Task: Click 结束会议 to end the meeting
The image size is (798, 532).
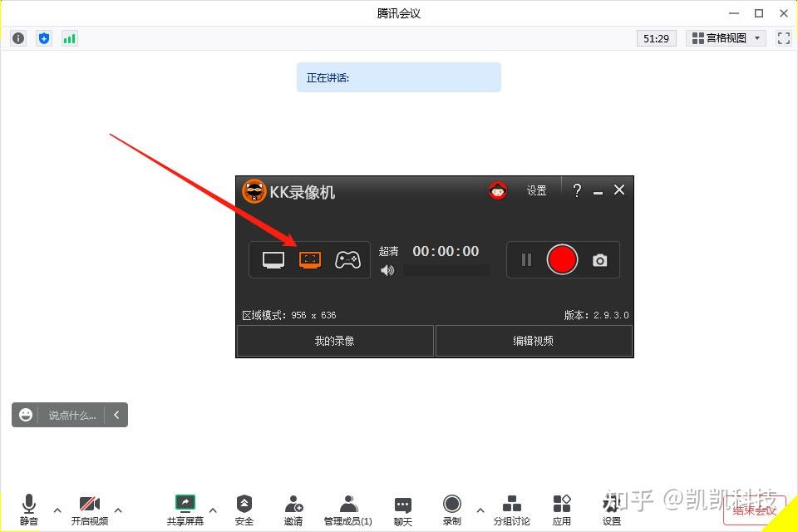Action: (x=752, y=511)
